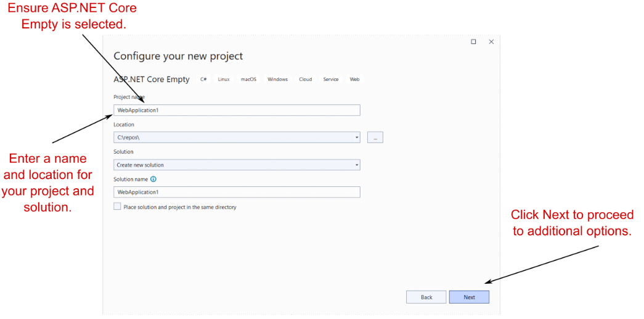Click the macOS tag
The height and width of the screenshot is (319, 644).
tap(248, 80)
